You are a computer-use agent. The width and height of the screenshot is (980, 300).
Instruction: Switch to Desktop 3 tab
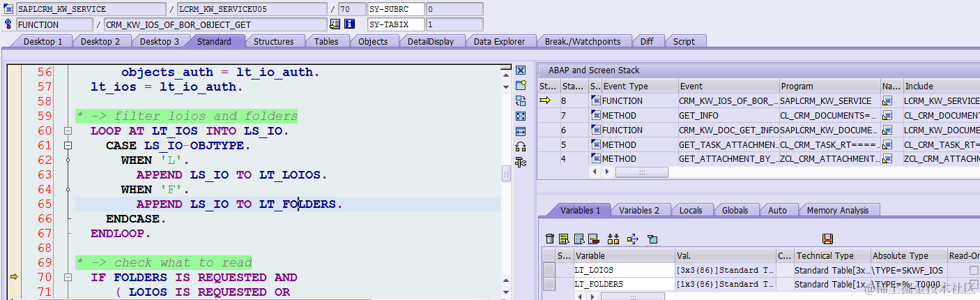160,42
